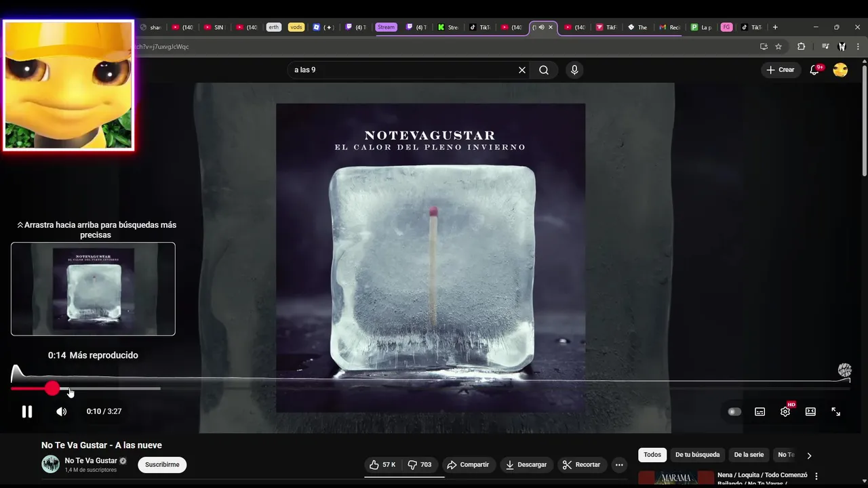Image resolution: width=868 pixels, height=488 pixels.
Task: Mute the video volume speaker icon
Action: coord(61,411)
